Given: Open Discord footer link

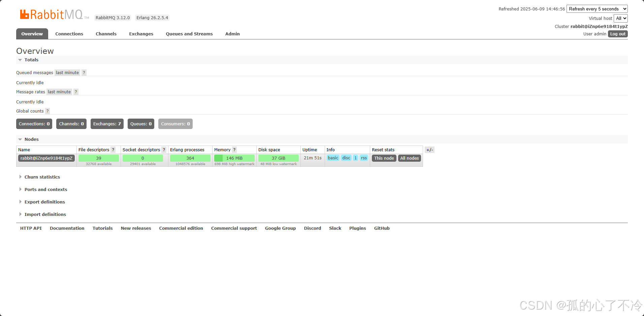Looking at the screenshot, I should pyautogui.click(x=313, y=228).
